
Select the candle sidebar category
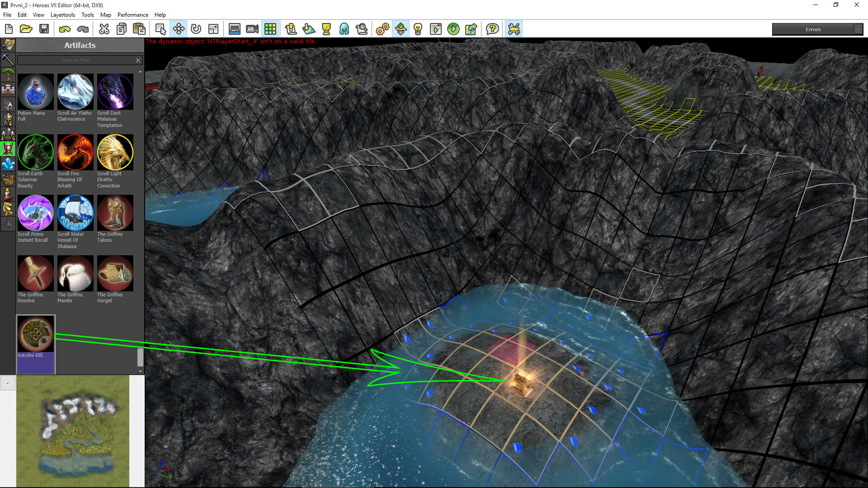click(x=8, y=194)
